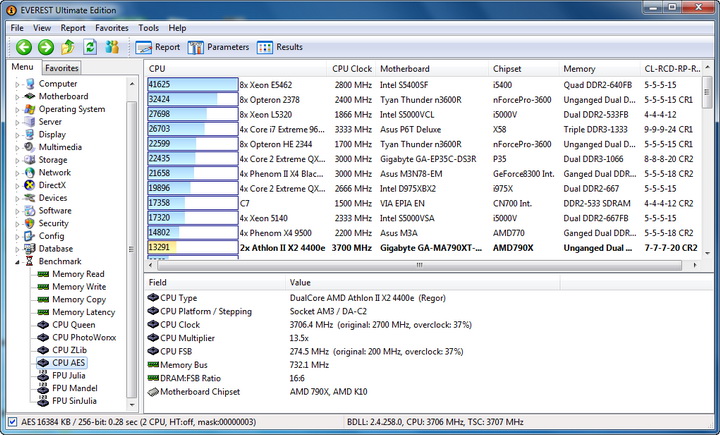
Task: Select the Database tree icon
Action: click(30, 249)
